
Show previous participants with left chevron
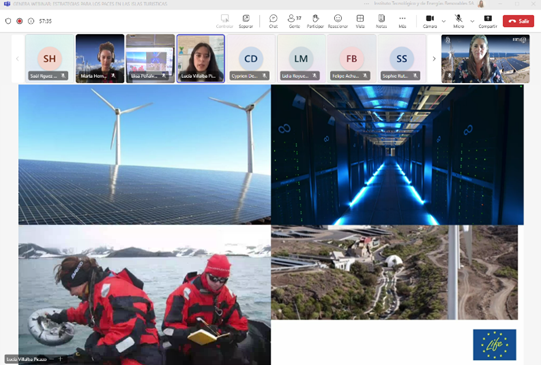[18, 59]
